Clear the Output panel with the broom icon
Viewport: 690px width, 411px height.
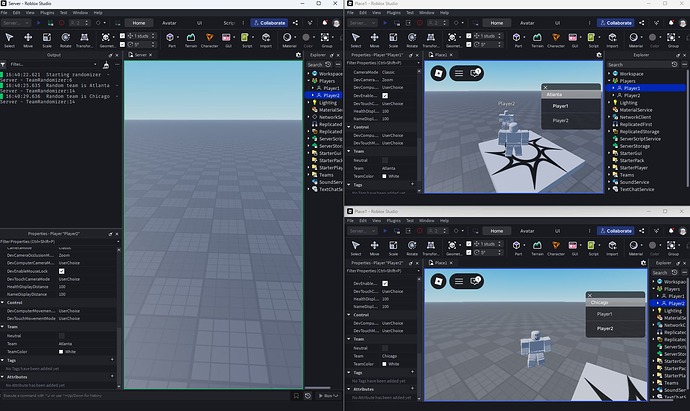coord(106,65)
